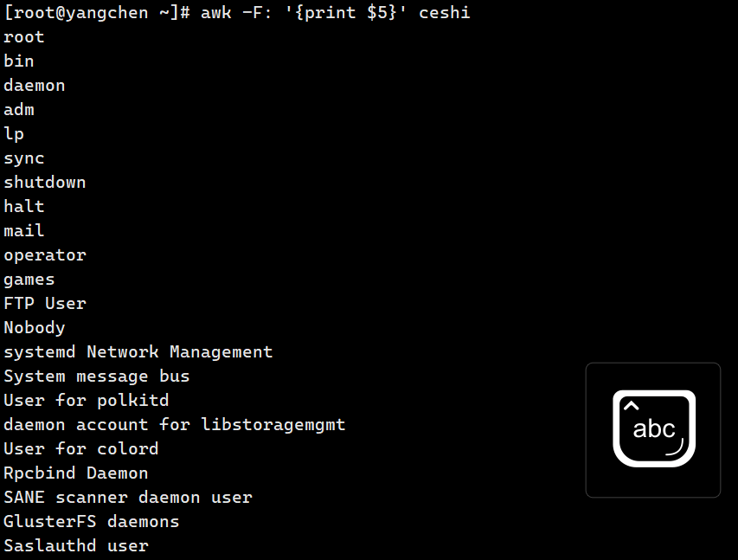Select the 'operator' output line
This screenshot has width=738, height=560.
pos(45,255)
